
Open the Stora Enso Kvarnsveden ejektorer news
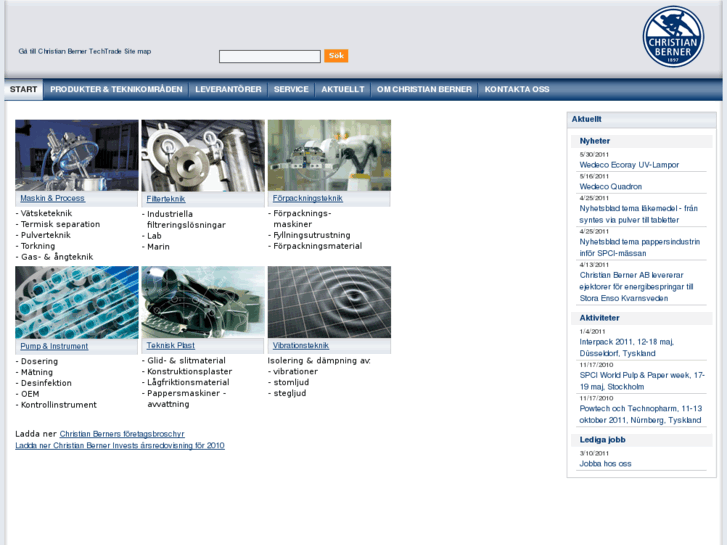pyautogui.click(x=637, y=287)
